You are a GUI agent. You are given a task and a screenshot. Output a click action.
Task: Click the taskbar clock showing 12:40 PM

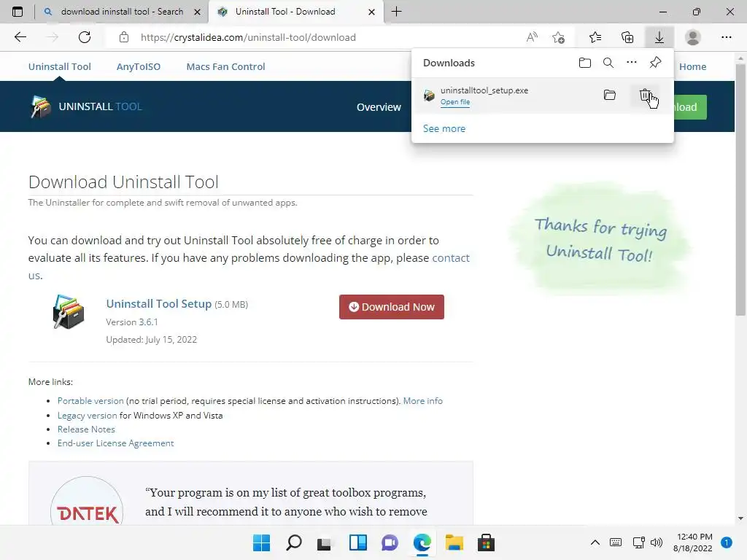pyautogui.click(x=693, y=542)
